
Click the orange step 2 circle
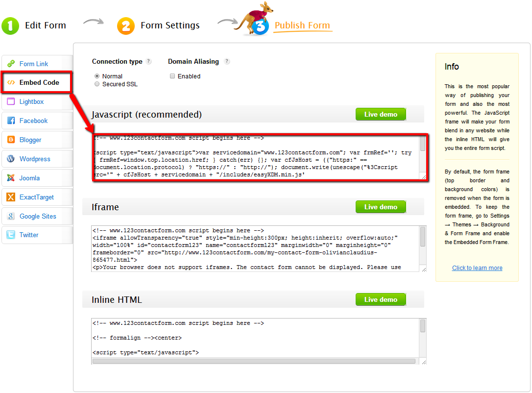click(126, 26)
